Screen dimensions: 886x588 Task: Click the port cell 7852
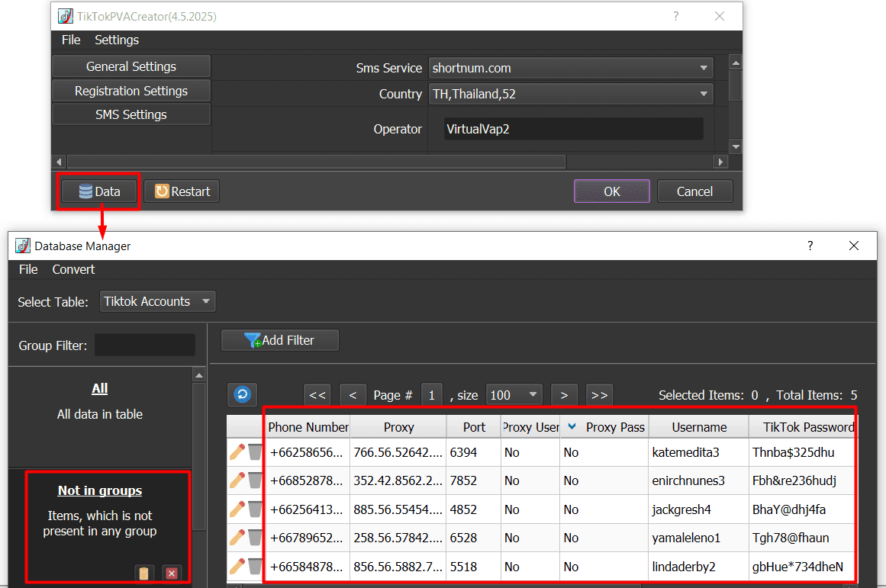click(473, 480)
